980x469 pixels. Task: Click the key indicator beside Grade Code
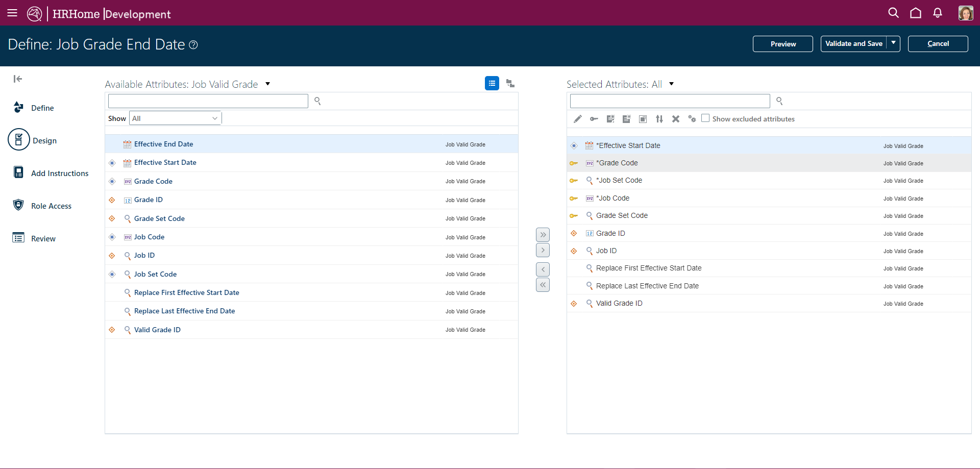point(574,163)
